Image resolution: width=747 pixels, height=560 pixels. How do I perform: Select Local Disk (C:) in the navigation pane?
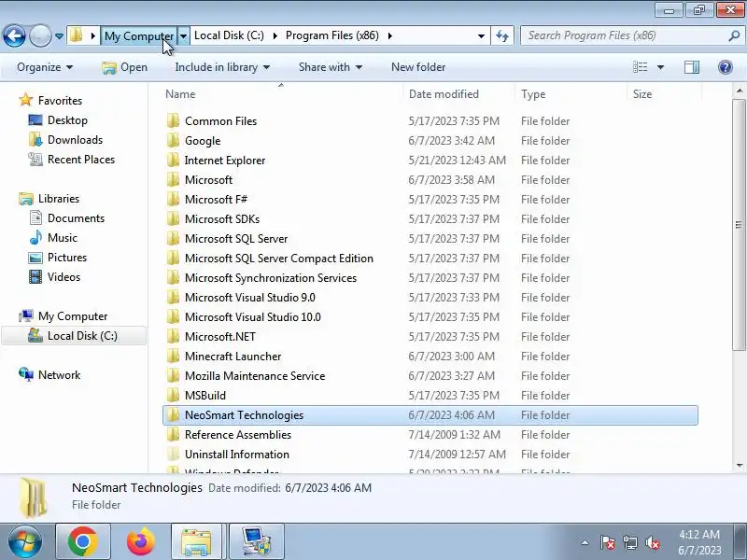point(82,336)
